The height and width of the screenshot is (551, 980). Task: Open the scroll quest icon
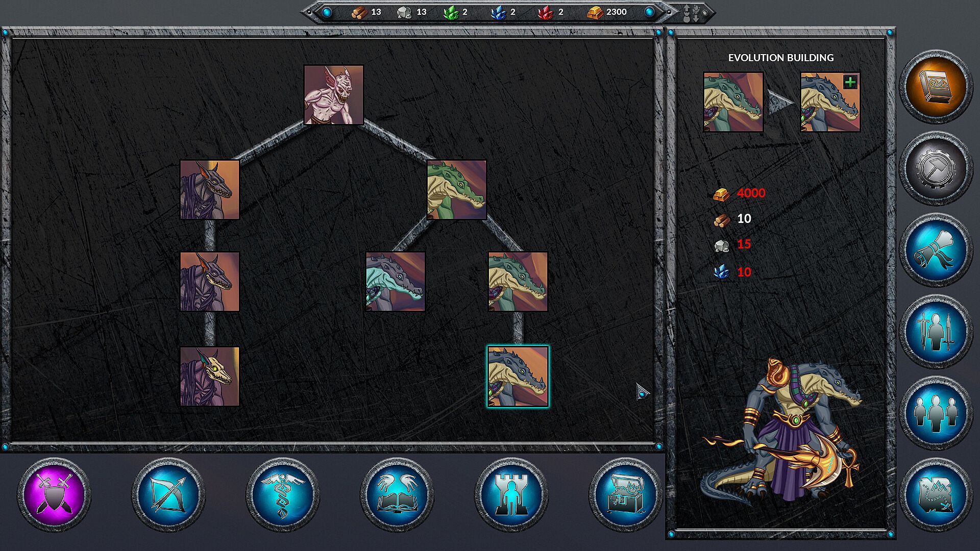pyautogui.click(x=935, y=250)
